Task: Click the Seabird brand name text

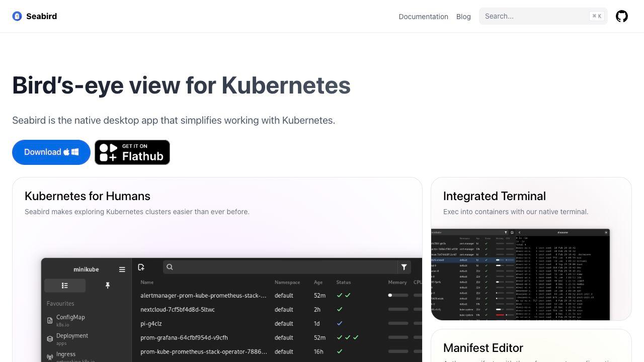Action: [x=41, y=16]
